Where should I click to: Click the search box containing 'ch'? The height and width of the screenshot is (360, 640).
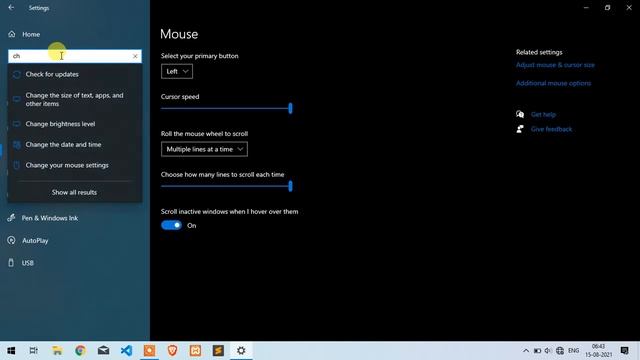75,56
